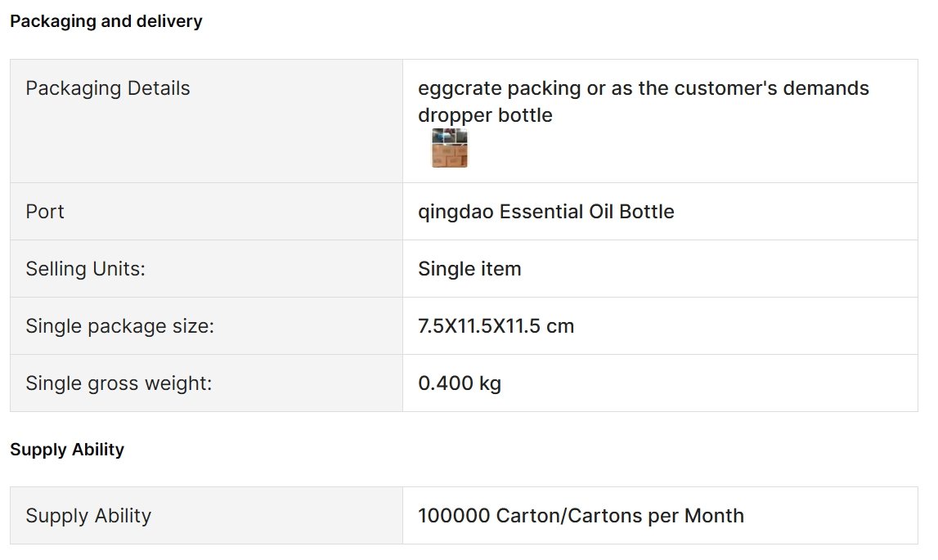Viewport: 938px width, 560px height.
Task: Click the Packaging and delivery heading
Action: click(x=106, y=21)
